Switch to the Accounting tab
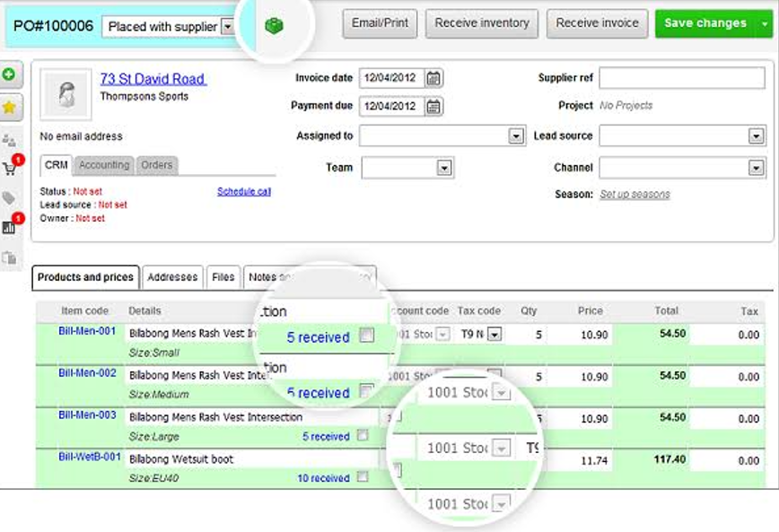This screenshot has height=532, width=779. click(105, 165)
